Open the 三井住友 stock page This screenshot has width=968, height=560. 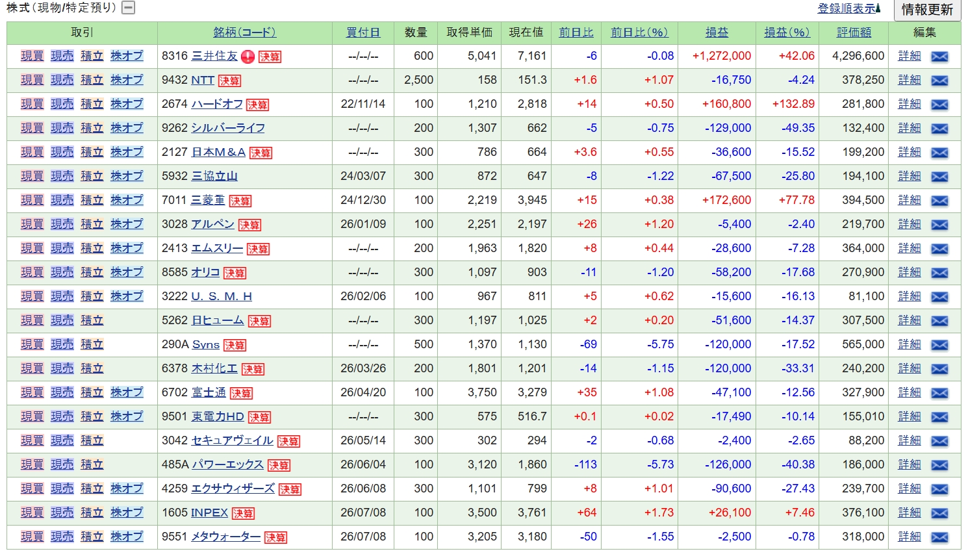[214, 56]
